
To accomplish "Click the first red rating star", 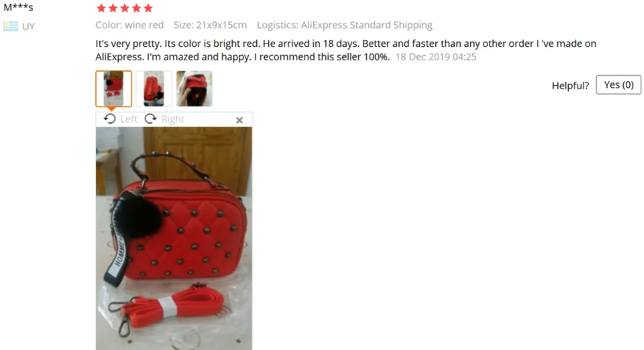I will point(101,8).
